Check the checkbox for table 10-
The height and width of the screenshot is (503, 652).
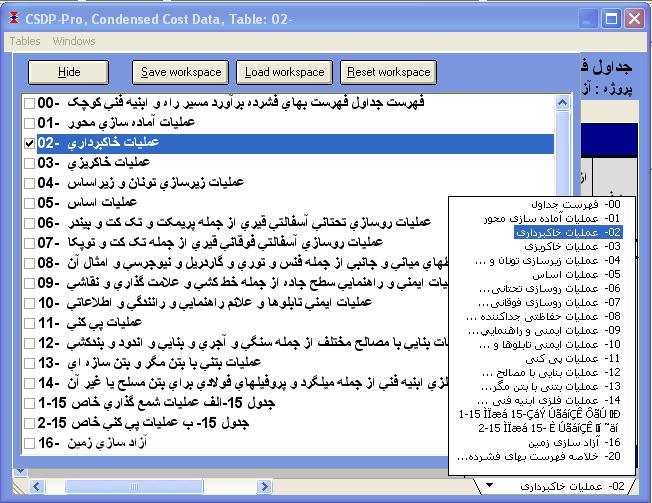(30, 303)
